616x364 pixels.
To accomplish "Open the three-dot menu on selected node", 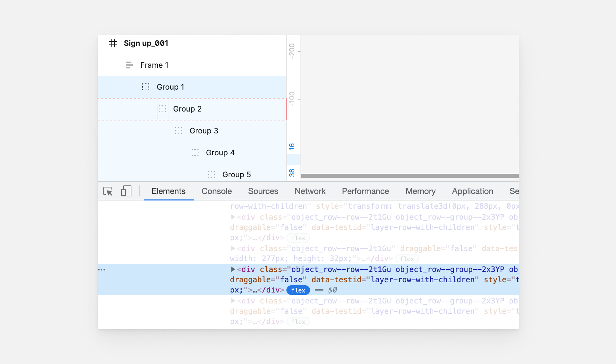I will tap(102, 270).
